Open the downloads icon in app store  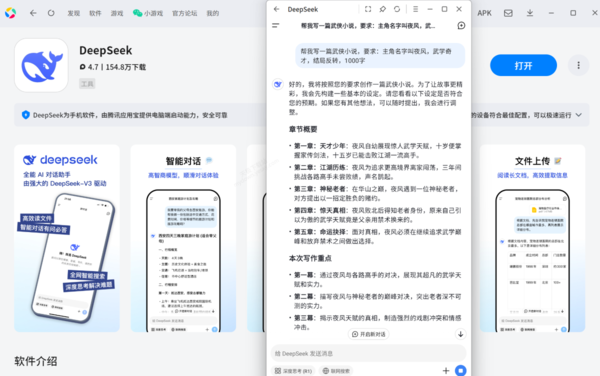(x=530, y=13)
